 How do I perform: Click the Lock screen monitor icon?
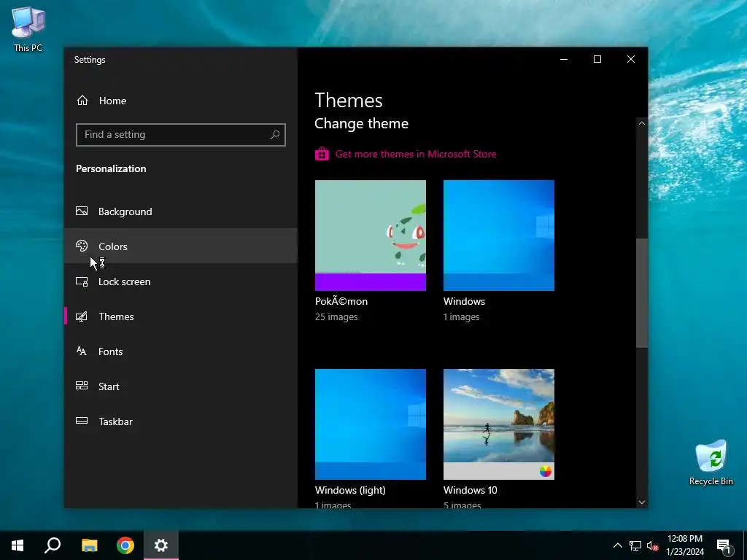click(82, 281)
